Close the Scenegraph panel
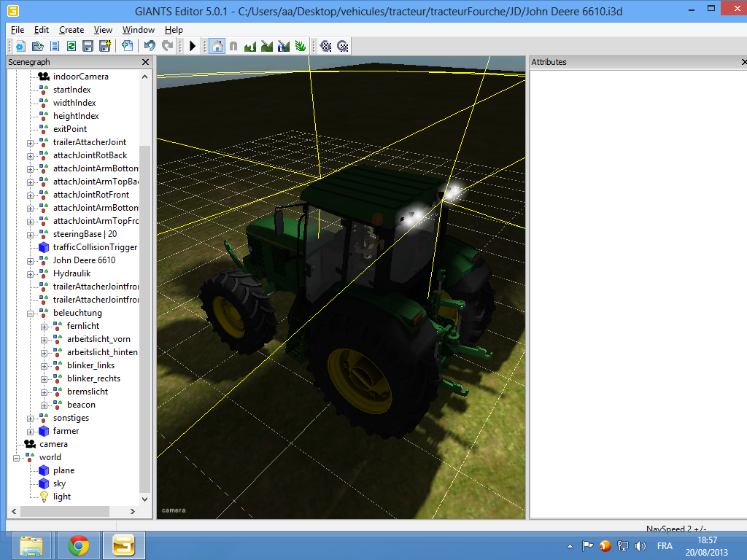The image size is (747, 560). tap(145, 62)
